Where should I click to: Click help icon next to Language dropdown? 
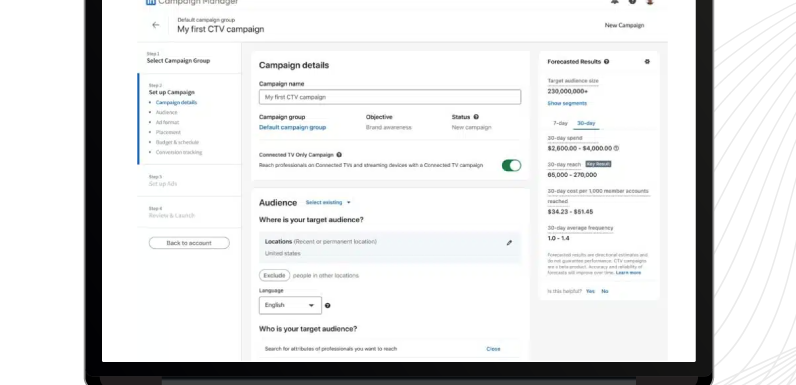coord(327,305)
